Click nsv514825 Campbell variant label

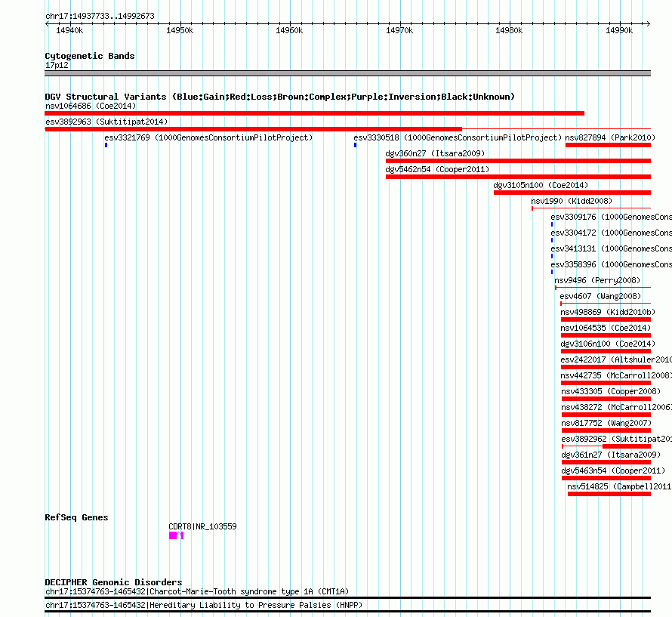(x=619, y=486)
